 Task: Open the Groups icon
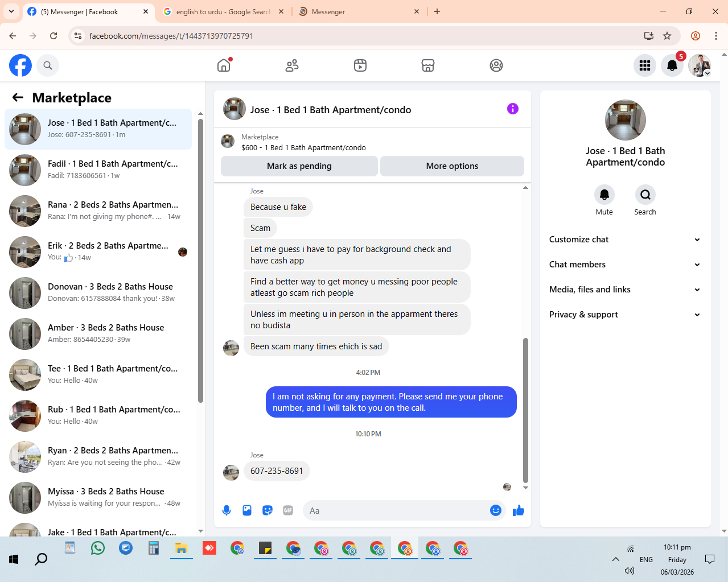point(496,65)
